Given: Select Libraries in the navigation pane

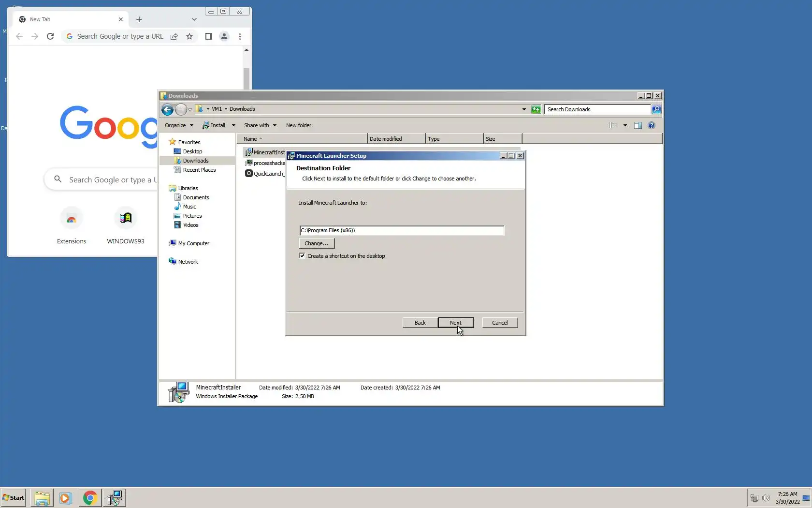Looking at the screenshot, I should pyautogui.click(x=188, y=188).
